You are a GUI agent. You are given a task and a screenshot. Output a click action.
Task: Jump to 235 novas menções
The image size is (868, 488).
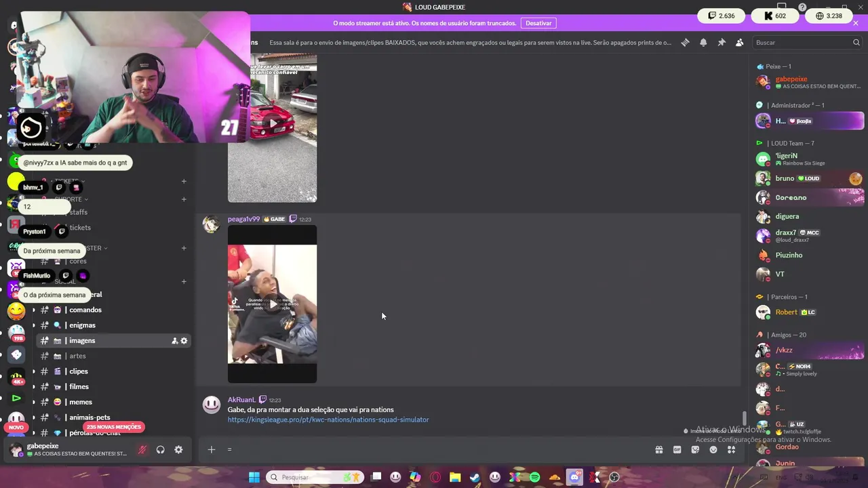[x=114, y=427]
